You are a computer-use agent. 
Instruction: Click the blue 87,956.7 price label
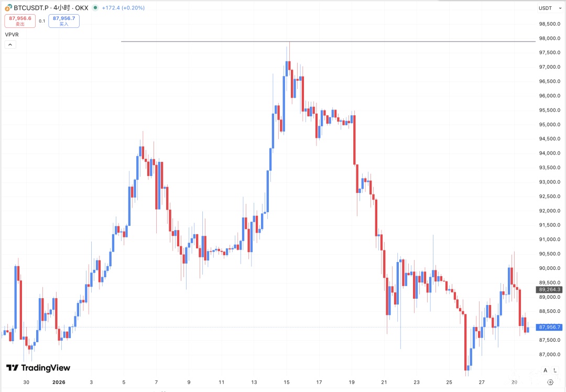(550, 327)
